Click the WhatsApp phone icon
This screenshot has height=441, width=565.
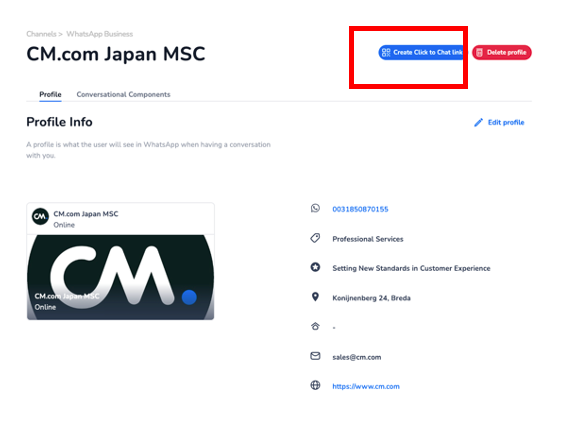pyautogui.click(x=315, y=208)
